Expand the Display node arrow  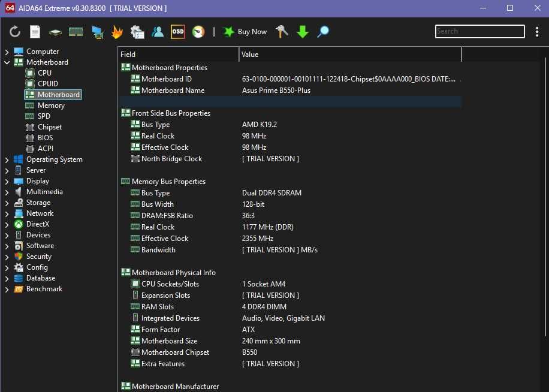(7, 181)
